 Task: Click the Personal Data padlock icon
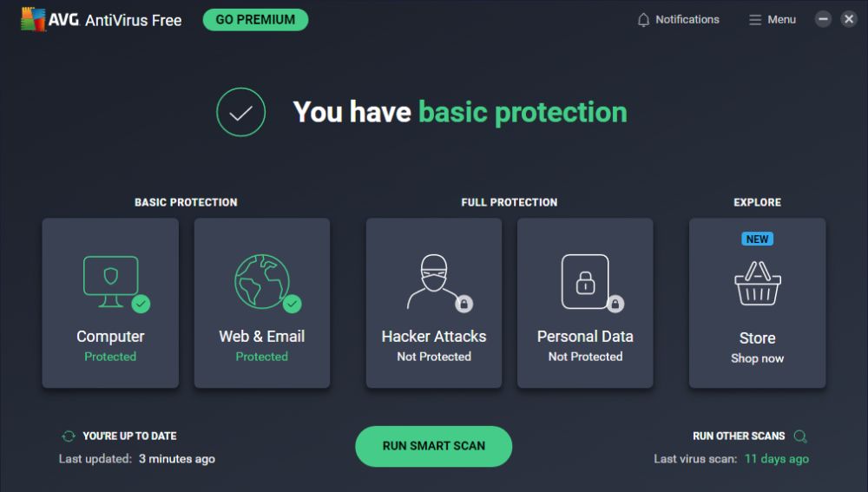585,281
